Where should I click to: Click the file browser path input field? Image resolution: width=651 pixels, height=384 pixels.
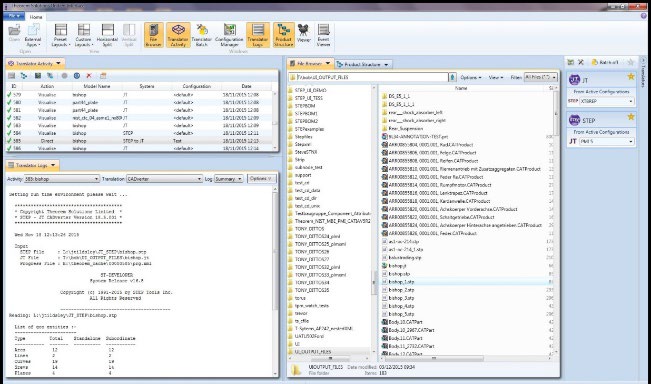368,77
